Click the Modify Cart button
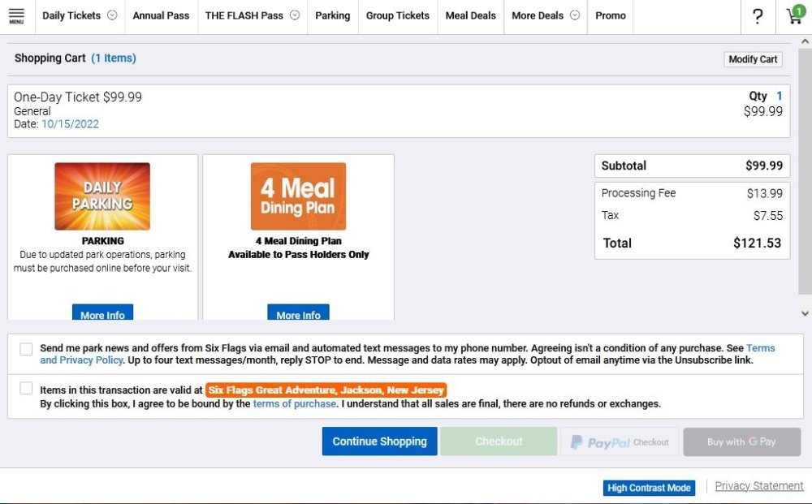Screen dimensions: 812x504 point(753,59)
